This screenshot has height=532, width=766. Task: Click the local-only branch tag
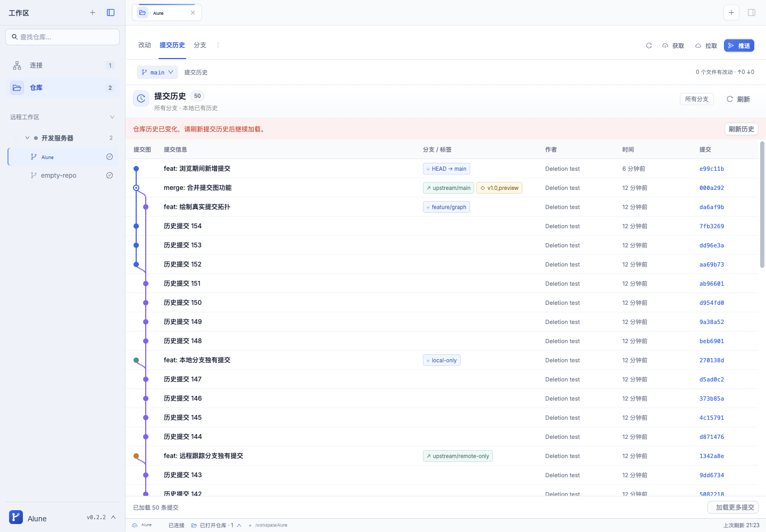(x=442, y=360)
